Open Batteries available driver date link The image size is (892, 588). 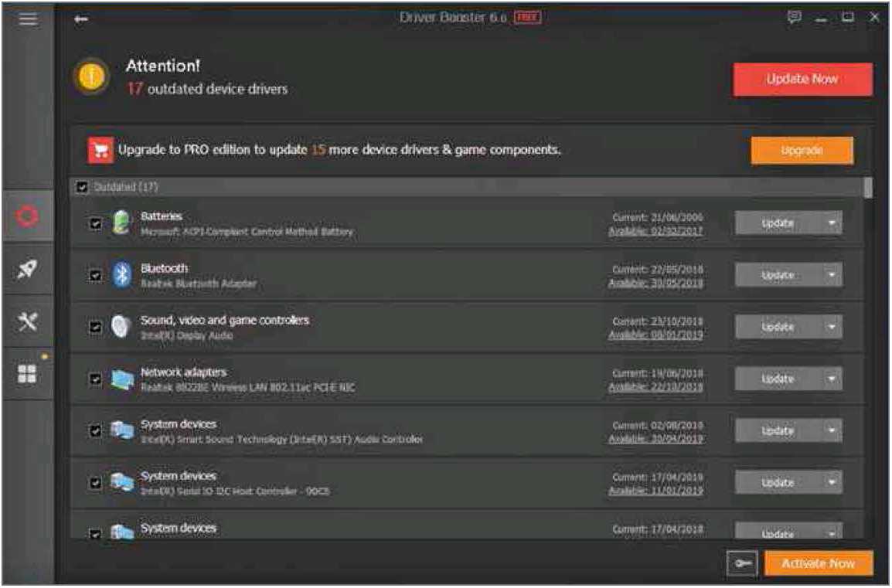(x=655, y=231)
